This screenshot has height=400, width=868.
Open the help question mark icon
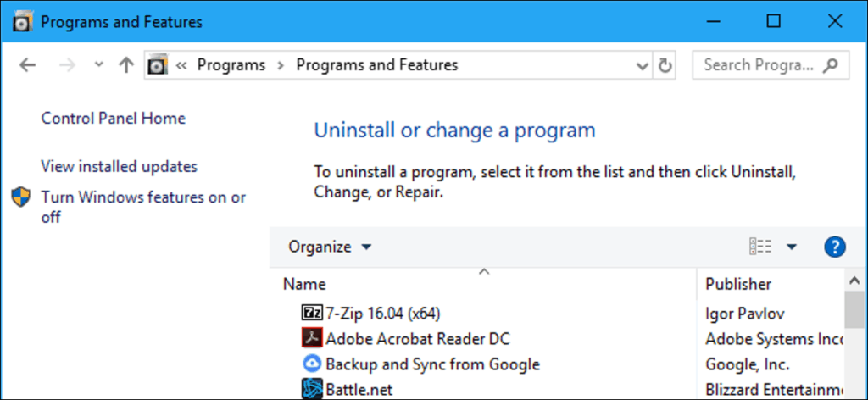tap(834, 247)
